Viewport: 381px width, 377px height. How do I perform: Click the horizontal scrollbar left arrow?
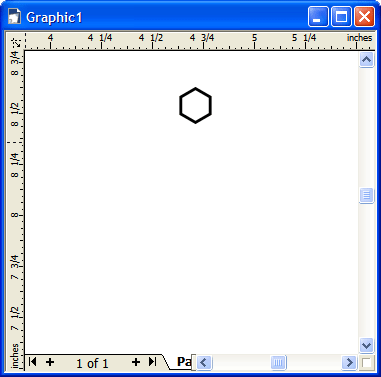point(204,362)
